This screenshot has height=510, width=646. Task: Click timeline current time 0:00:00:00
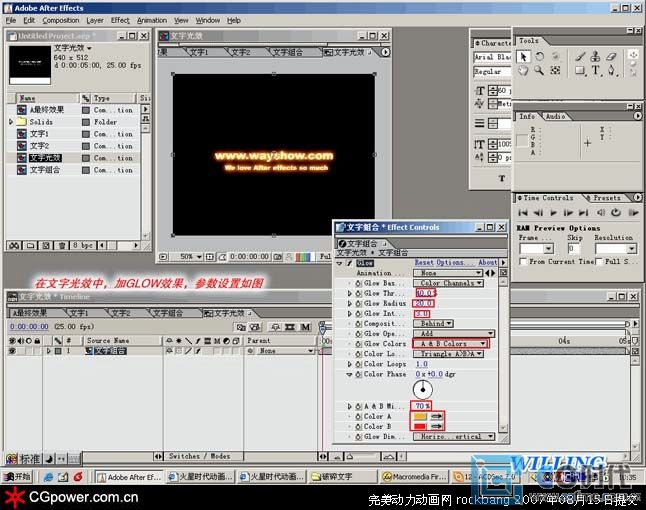(29, 327)
